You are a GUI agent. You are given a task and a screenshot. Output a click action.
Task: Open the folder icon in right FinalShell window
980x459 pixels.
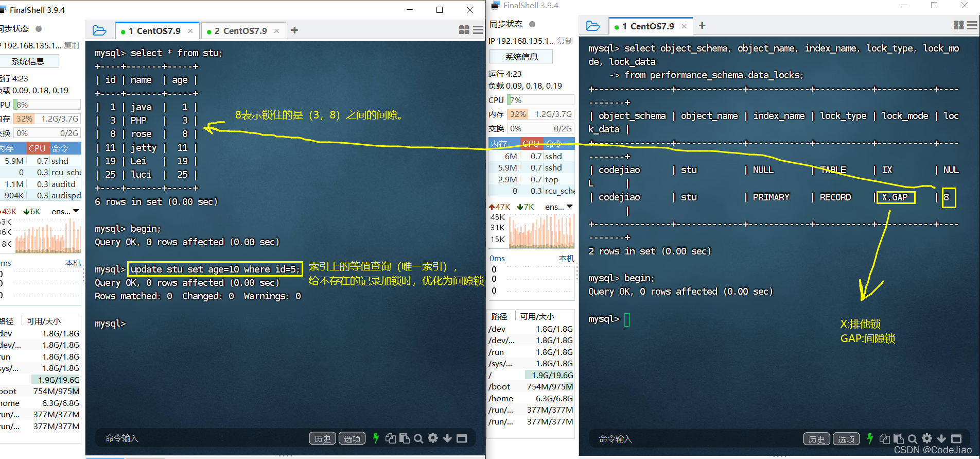coord(593,26)
